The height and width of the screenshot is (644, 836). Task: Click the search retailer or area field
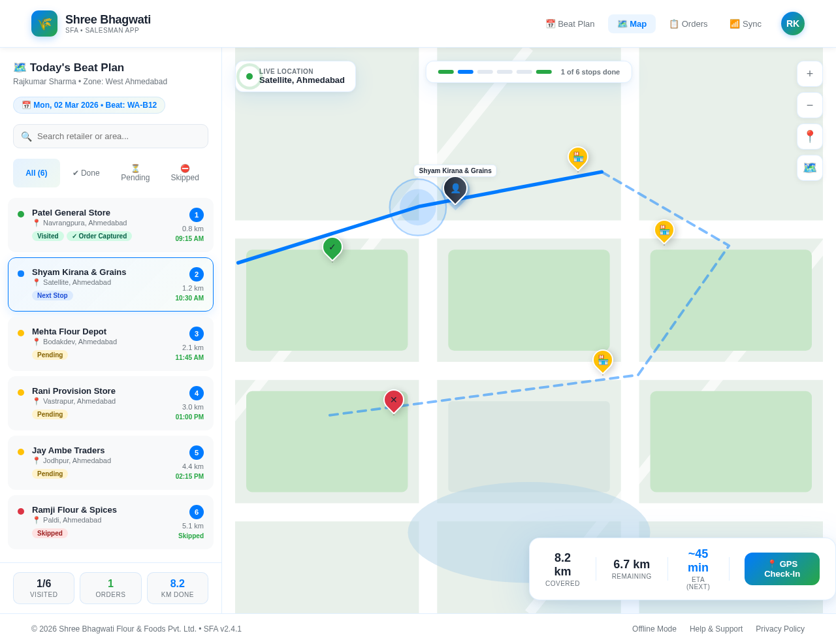111,137
